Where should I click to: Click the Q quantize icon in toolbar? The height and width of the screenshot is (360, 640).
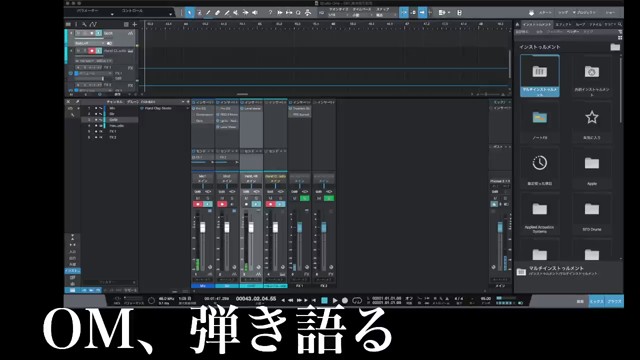click(298, 13)
